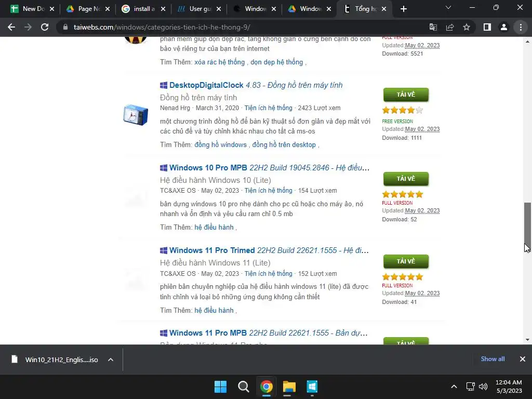The image size is (532, 399).
Task: Click TẢI VỀ for Windows 11 Pro Trimed
Action: tap(406, 261)
